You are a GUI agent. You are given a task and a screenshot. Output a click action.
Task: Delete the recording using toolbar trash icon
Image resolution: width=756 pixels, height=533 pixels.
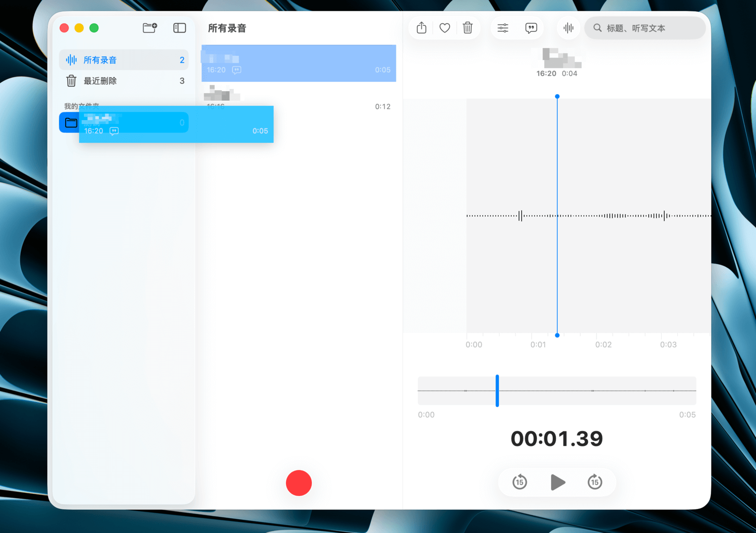click(x=468, y=28)
